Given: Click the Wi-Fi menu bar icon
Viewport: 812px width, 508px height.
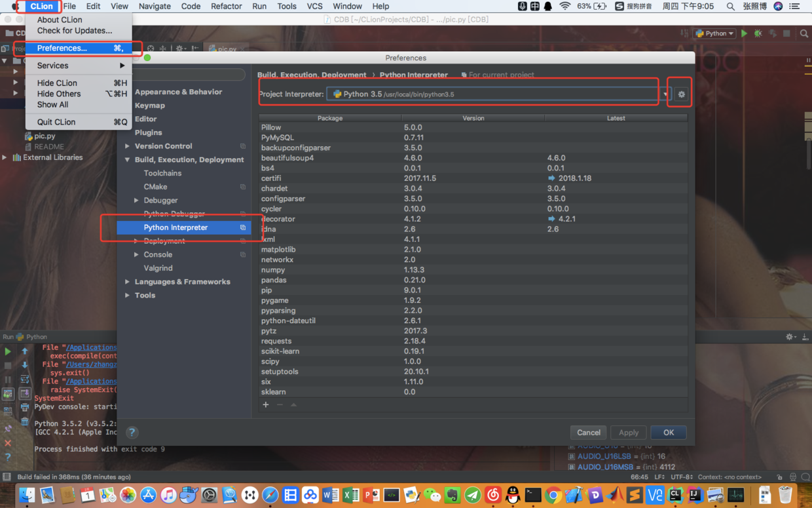Looking at the screenshot, I should (564, 6).
